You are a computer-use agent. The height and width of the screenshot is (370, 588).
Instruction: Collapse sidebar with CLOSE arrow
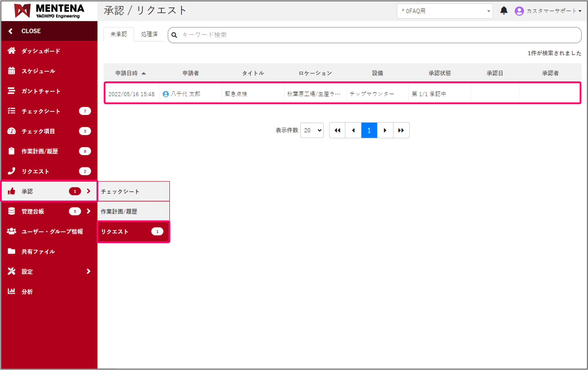pos(11,31)
